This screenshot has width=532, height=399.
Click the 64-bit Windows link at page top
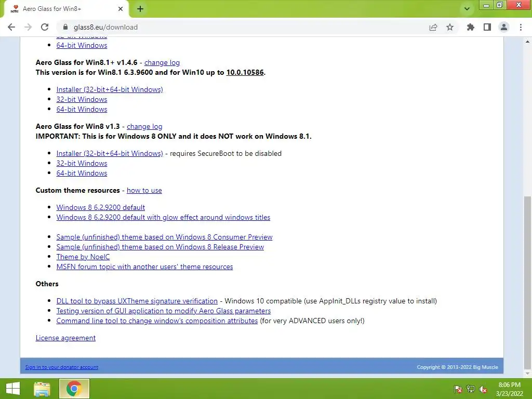click(82, 46)
